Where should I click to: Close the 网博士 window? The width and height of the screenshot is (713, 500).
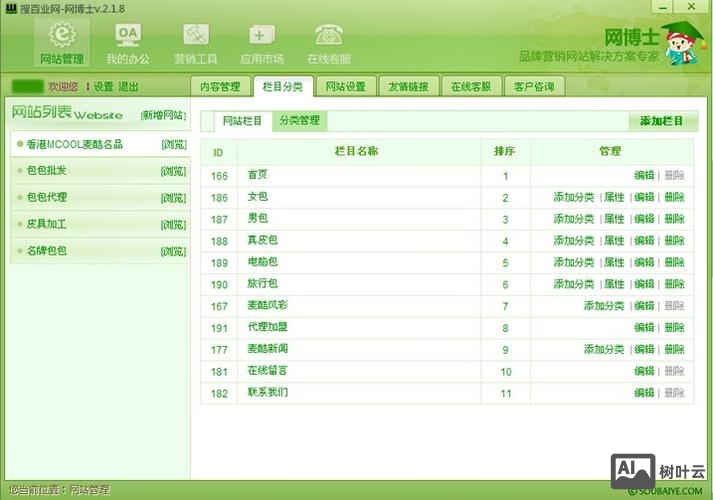coord(691,7)
